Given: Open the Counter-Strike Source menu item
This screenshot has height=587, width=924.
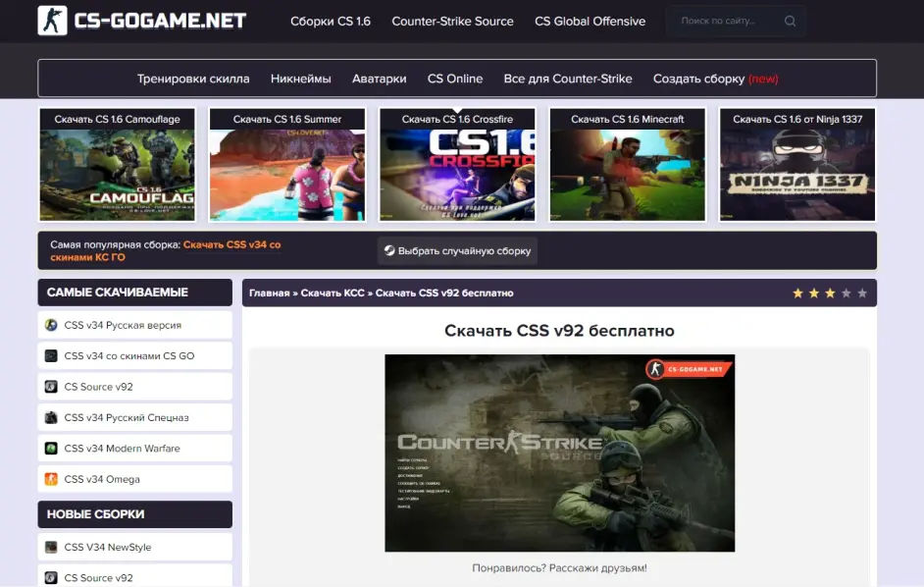Looking at the screenshot, I should coord(452,22).
